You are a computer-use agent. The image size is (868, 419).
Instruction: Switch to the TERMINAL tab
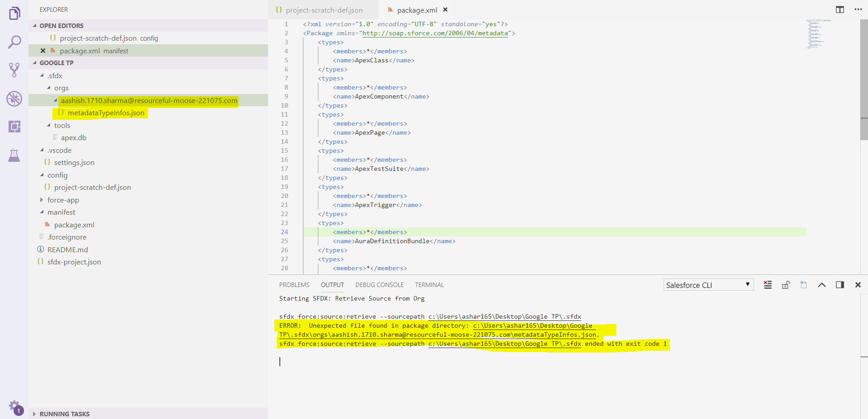[429, 285]
